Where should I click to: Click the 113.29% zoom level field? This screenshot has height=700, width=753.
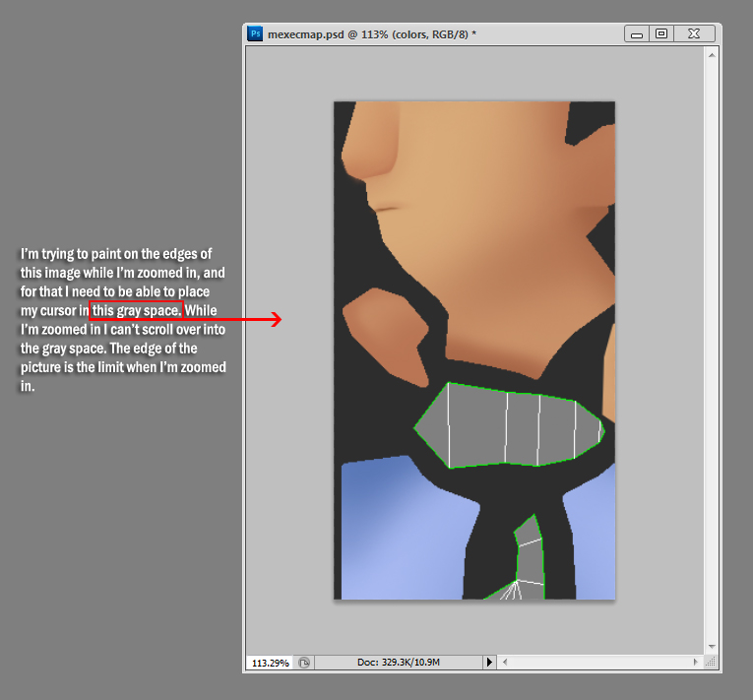(270, 664)
